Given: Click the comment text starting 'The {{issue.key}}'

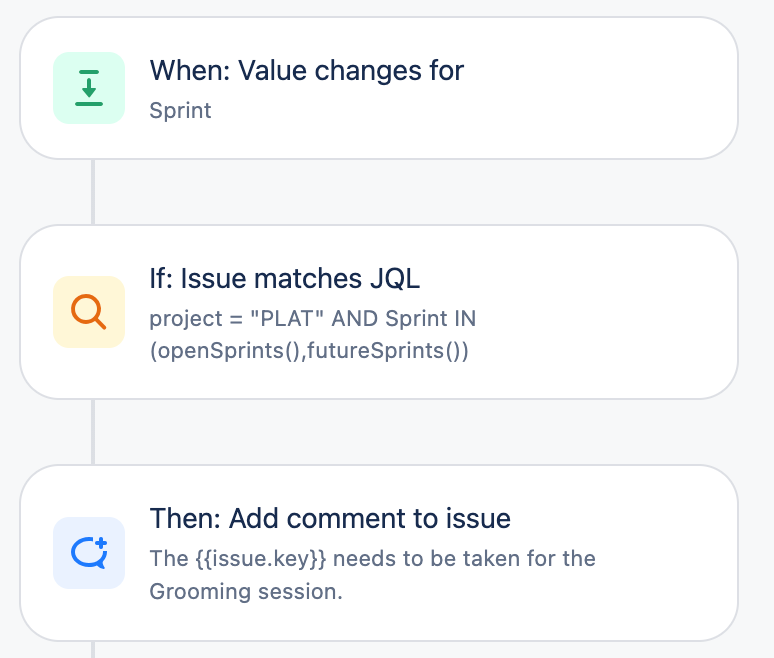Looking at the screenshot, I should coord(372,558).
